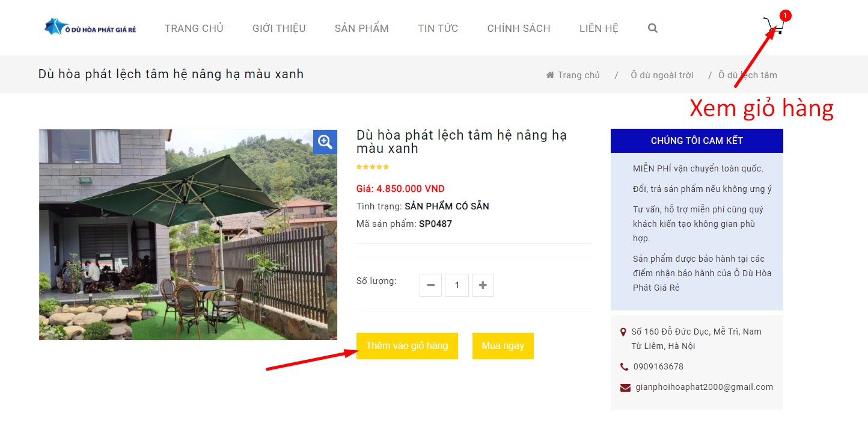
Task: Click the CHÚNG TÔI CAM KẾT header
Action: coord(697,141)
